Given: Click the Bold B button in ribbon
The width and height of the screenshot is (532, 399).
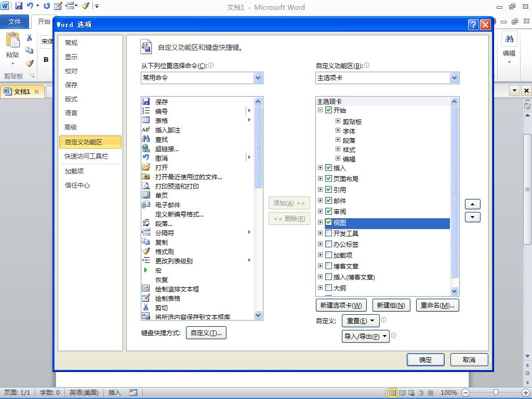Looking at the screenshot, I should coord(46,60).
